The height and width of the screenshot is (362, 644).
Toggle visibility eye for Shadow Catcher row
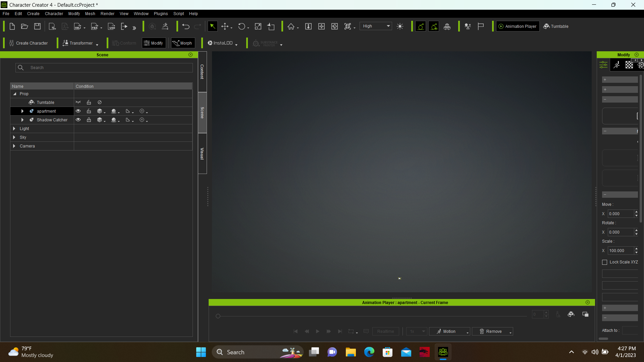(78, 120)
